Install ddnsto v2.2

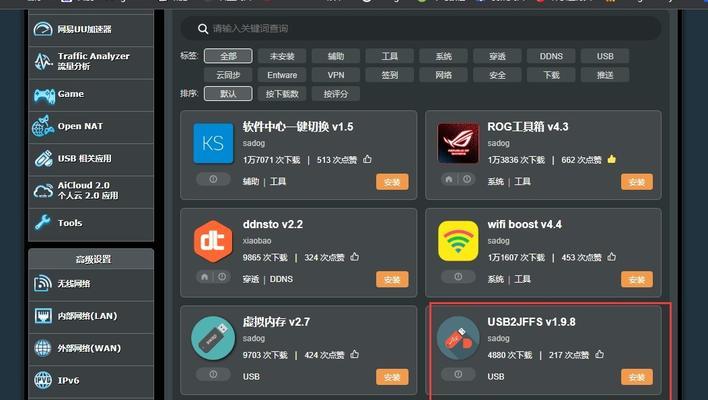[392, 279]
